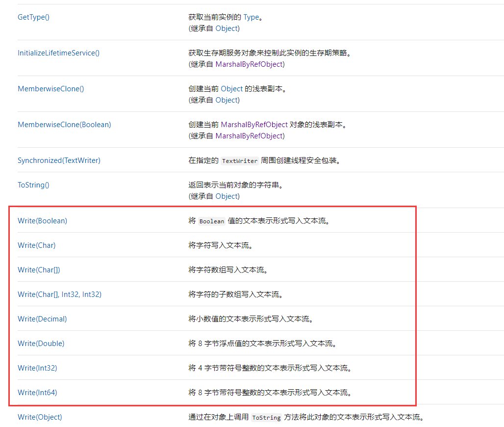Open the Write(Double) method page
This screenshot has height=427, width=504.
41,343
